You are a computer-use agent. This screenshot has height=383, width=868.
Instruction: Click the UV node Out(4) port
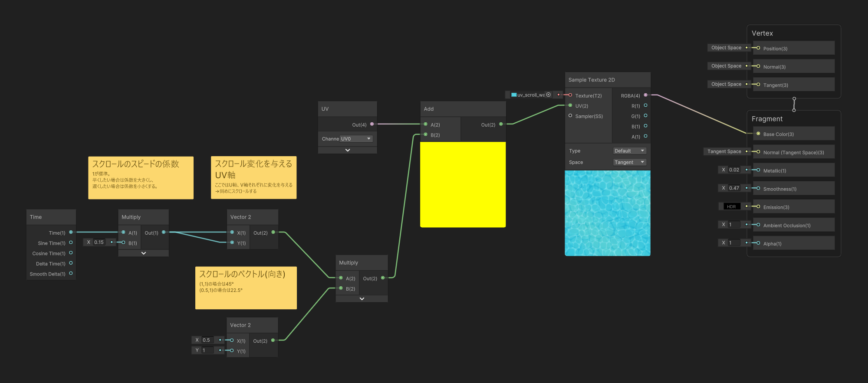(x=372, y=124)
